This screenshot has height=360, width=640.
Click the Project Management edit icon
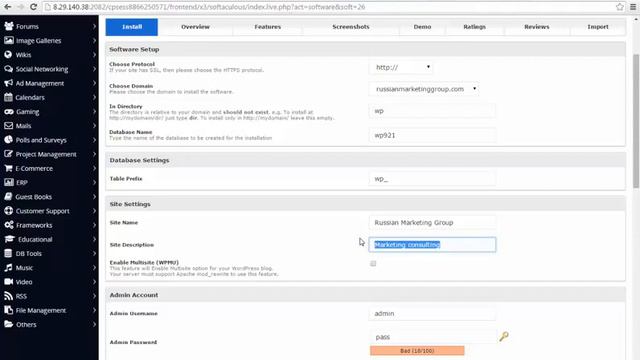pos(9,154)
